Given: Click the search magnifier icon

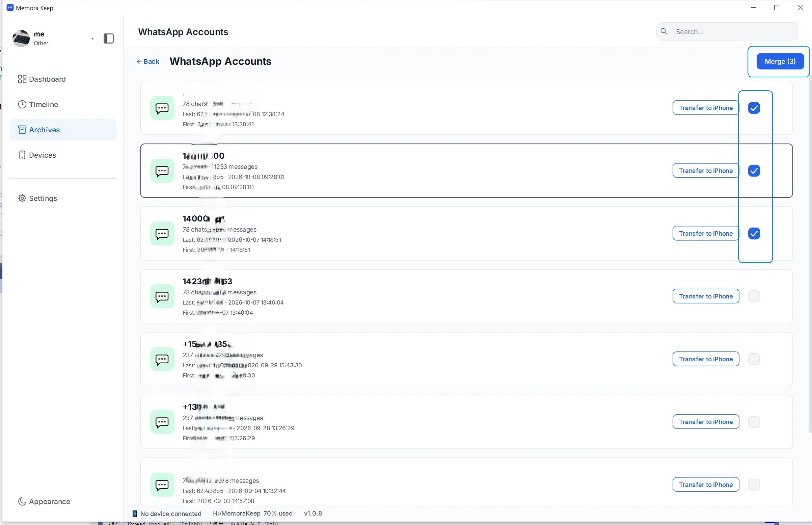Looking at the screenshot, I should click(664, 32).
